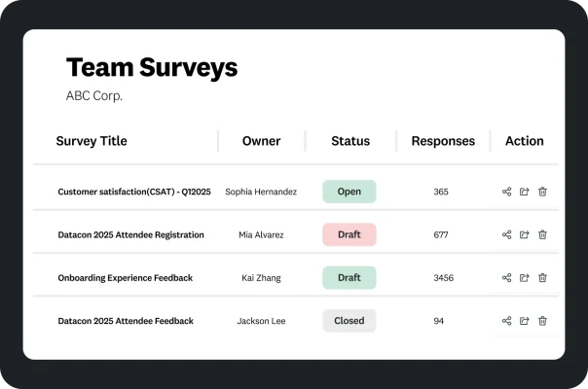
Task: Export the Customer satisfaction(CSAT) survey
Action: [x=525, y=192]
